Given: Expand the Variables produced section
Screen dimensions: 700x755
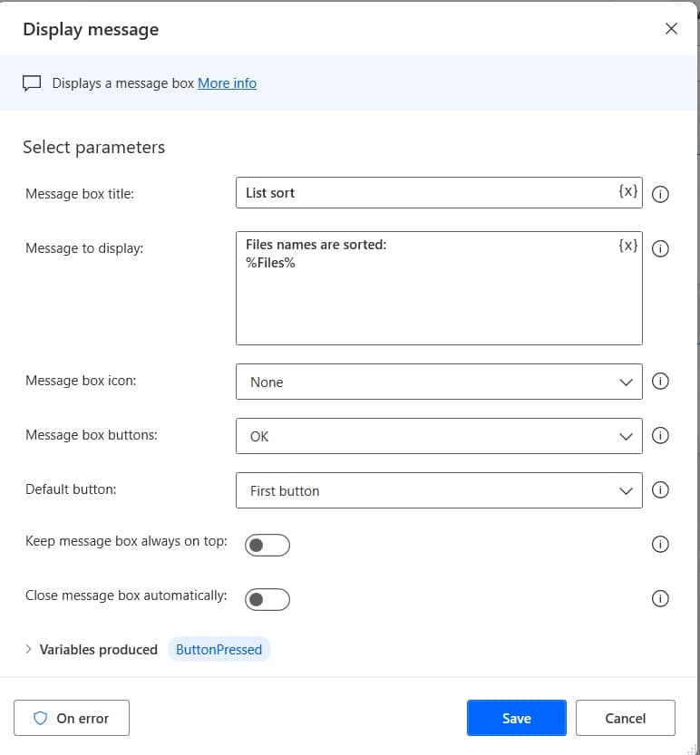Looking at the screenshot, I should [x=28, y=649].
